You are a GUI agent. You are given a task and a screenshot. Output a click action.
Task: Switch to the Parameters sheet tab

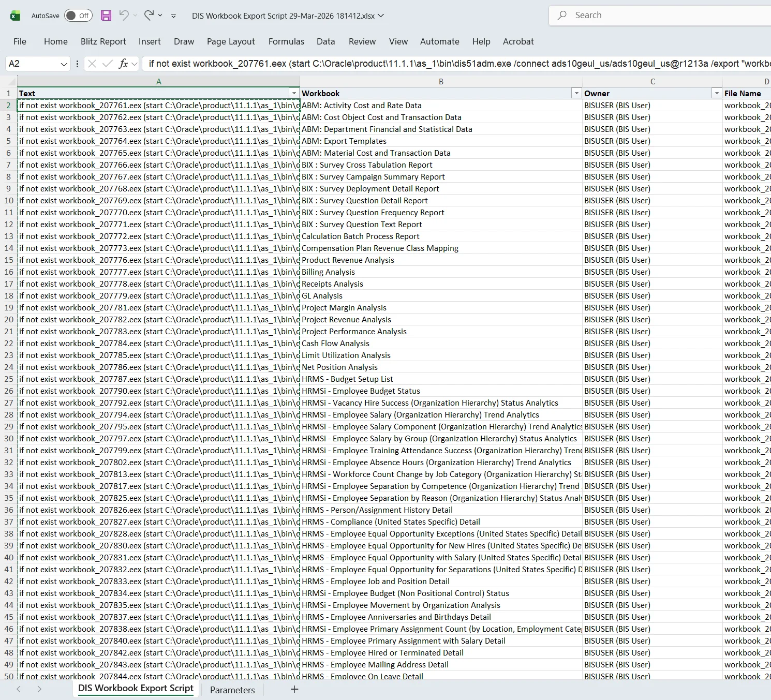tap(232, 690)
